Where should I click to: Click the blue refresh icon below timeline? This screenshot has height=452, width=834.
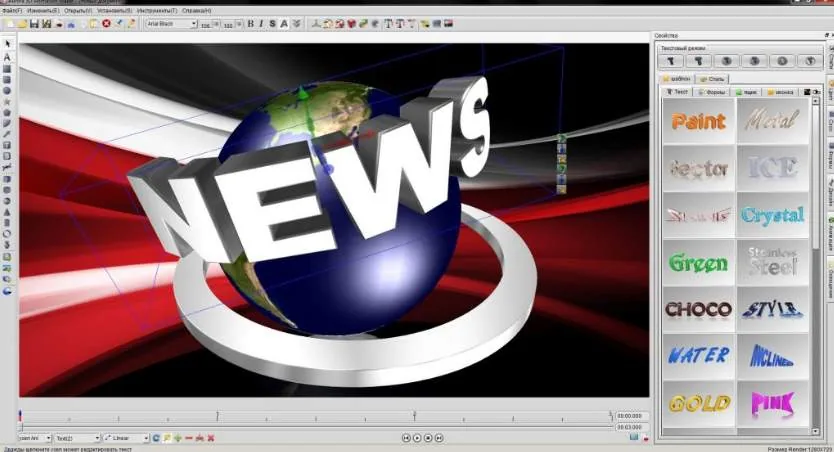156,438
